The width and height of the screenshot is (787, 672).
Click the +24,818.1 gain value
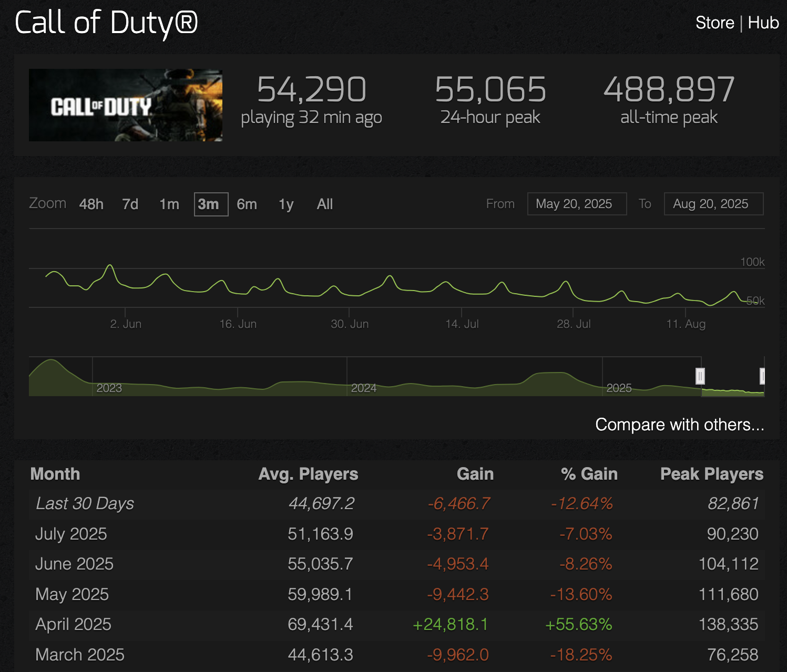coord(451,625)
